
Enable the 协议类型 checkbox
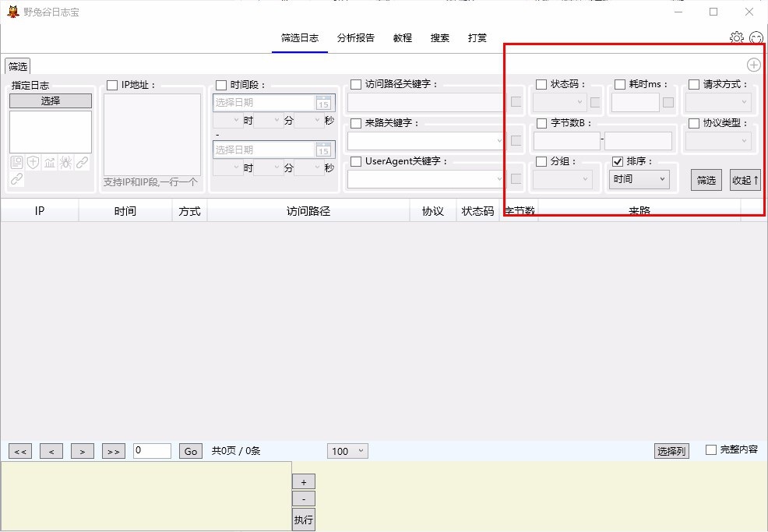pyautogui.click(x=693, y=123)
